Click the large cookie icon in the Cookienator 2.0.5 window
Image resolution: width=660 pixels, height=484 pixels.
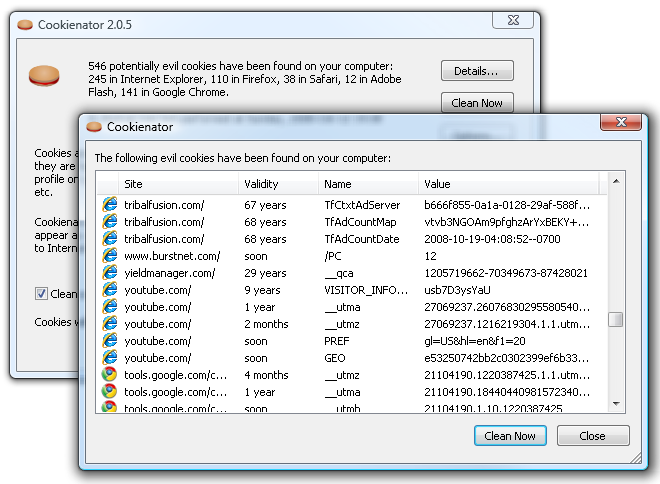[x=44, y=76]
